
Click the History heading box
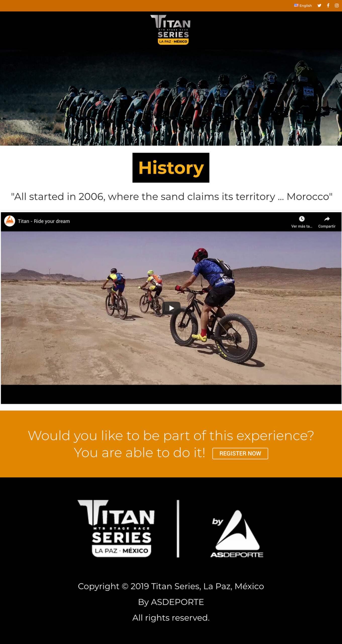(171, 168)
